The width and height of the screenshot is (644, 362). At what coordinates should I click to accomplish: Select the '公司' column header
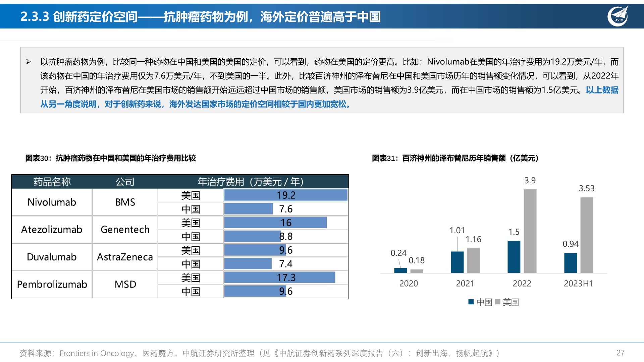125,182
